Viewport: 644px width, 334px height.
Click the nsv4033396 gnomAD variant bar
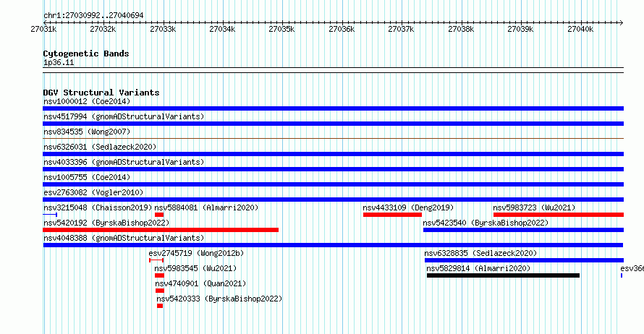333,169
